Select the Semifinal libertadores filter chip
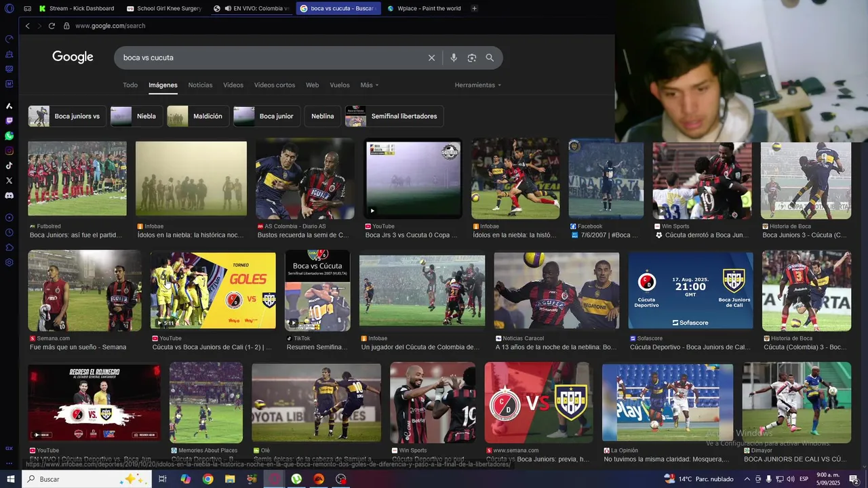 (x=394, y=116)
